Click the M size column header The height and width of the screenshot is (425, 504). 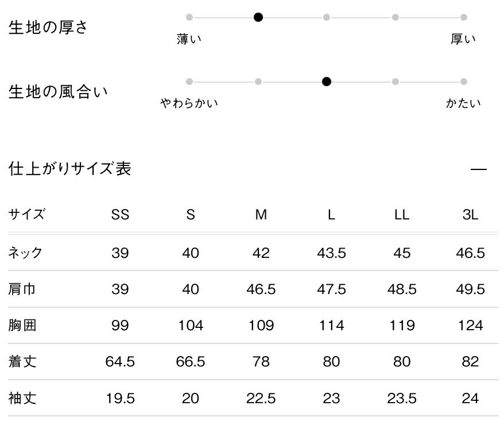[x=261, y=215]
